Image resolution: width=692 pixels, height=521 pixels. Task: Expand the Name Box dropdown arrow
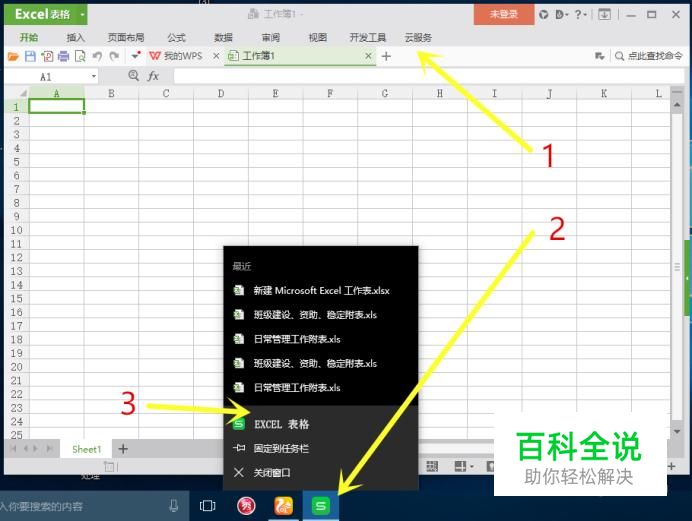(94, 77)
